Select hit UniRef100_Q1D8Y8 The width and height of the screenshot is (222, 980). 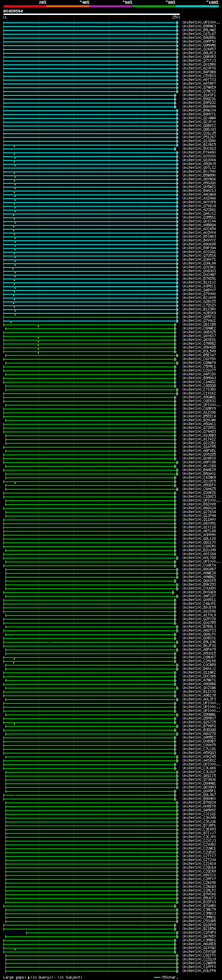click(199, 925)
